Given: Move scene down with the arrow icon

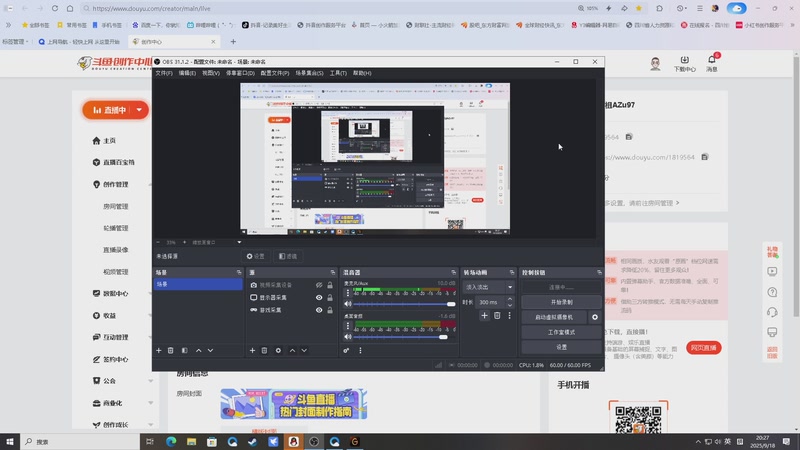Looking at the screenshot, I should [210, 351].
